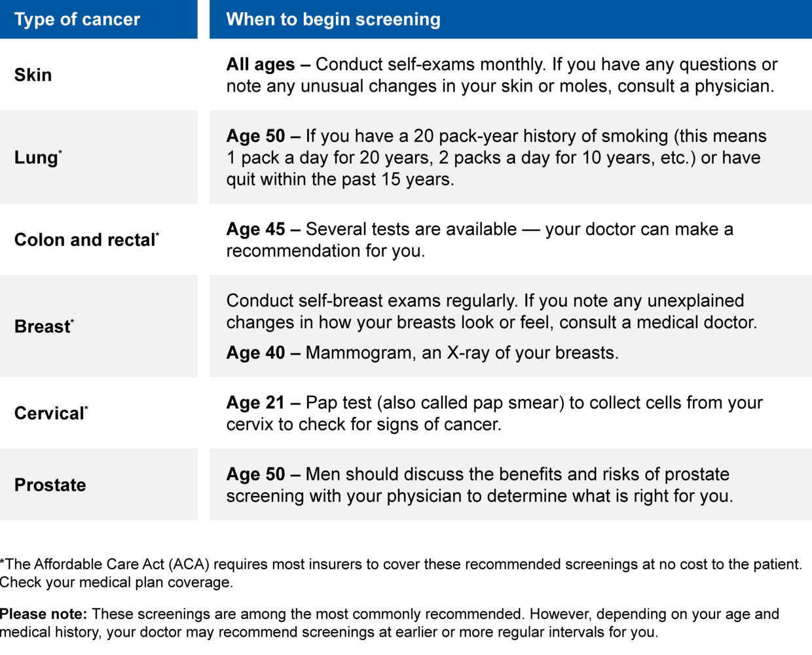Click the bold "All ages" text
Viewport: 812px width, 655px height.
[261, 65]
